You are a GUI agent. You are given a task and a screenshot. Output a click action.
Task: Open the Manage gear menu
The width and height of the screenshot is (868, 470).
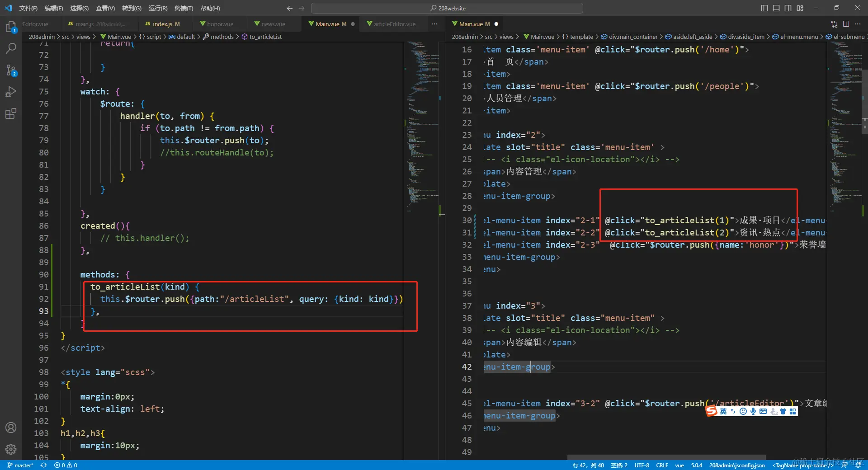[x=11, y=449]
